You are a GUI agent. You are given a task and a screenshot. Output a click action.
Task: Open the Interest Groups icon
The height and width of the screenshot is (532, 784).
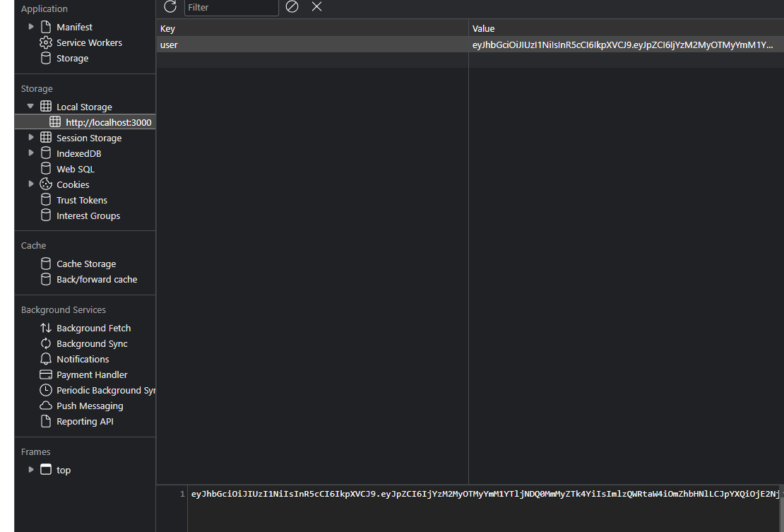point(45,215)
